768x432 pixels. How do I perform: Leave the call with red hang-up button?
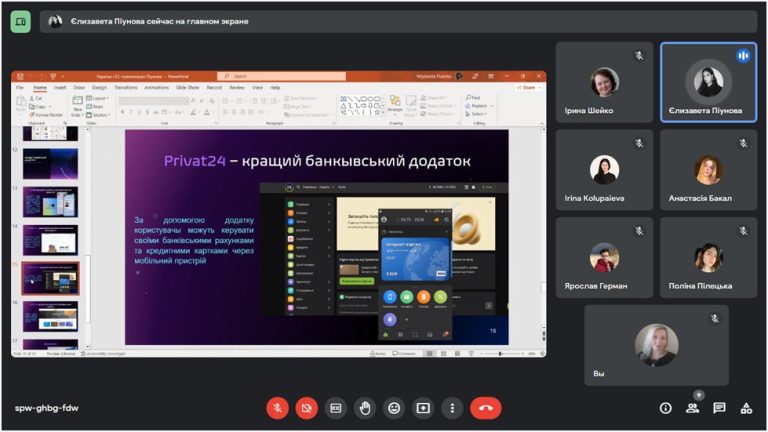tap(486, 408)
